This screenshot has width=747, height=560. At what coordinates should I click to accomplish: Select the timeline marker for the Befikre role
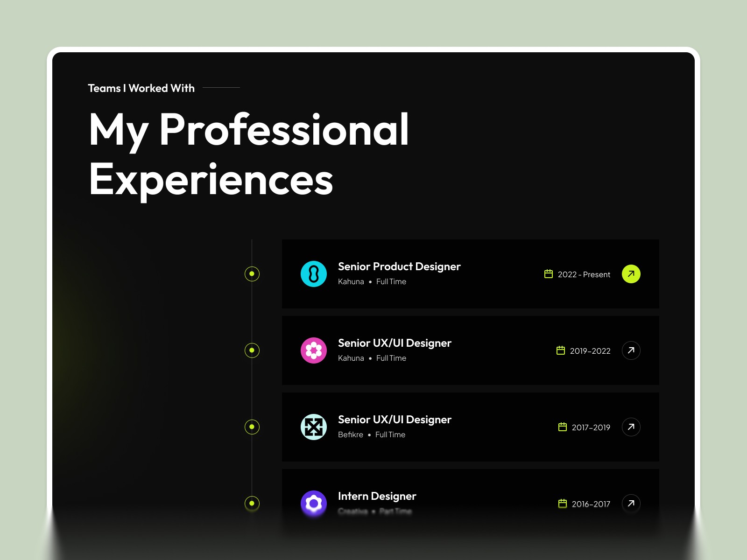pos(252,427)
